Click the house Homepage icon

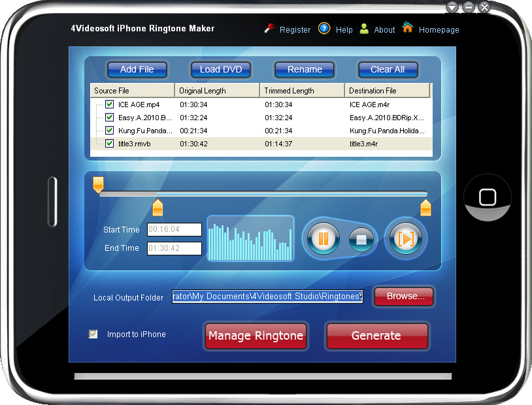tap(407, 27)
